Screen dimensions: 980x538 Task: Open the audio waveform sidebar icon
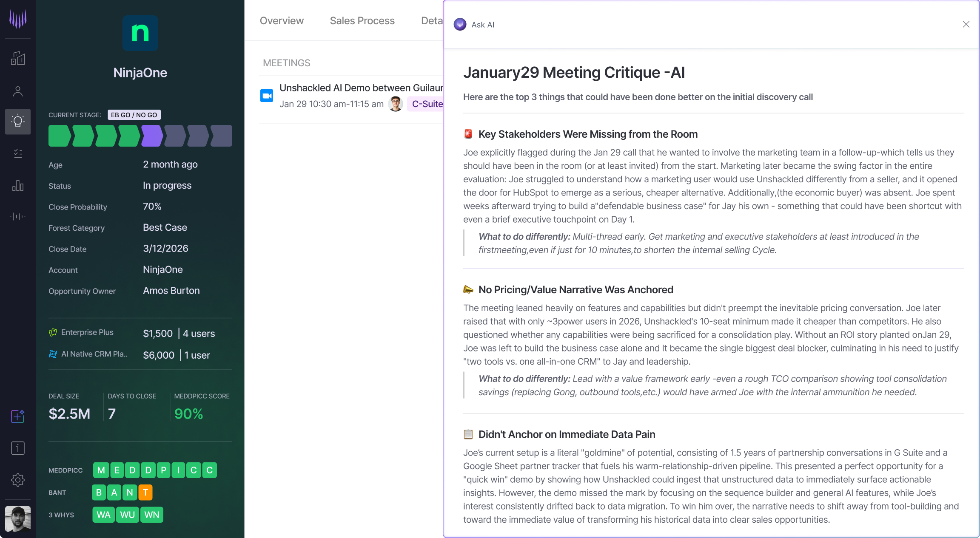(18, 216)
